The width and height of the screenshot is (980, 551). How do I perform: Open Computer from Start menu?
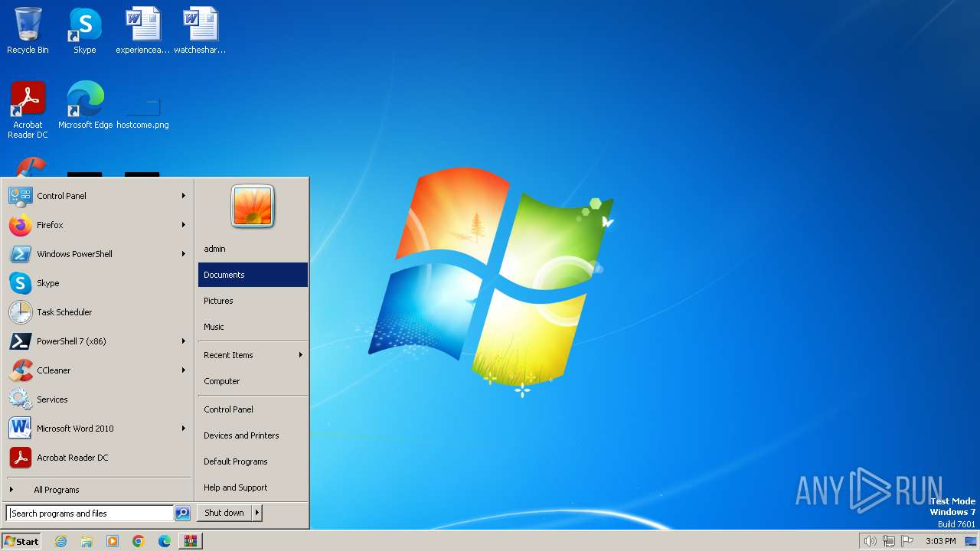coord(253,381)
